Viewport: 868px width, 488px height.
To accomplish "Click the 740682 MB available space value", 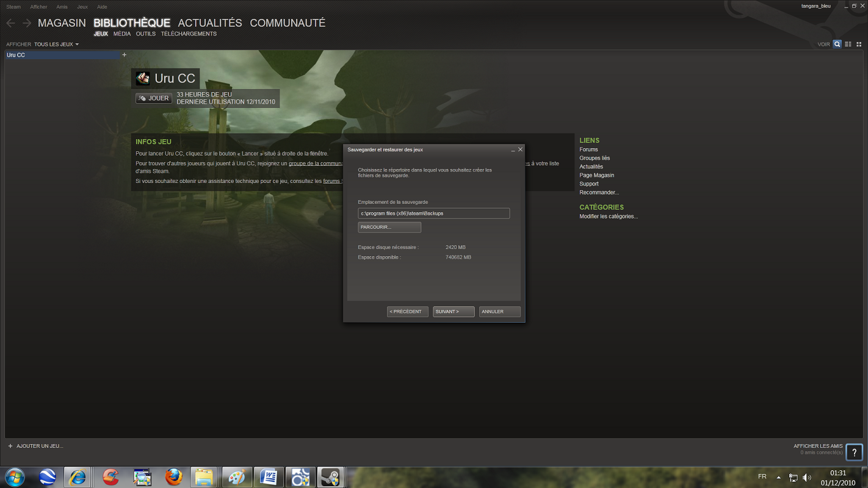I will pyautogui.click(x=458, y=257).
